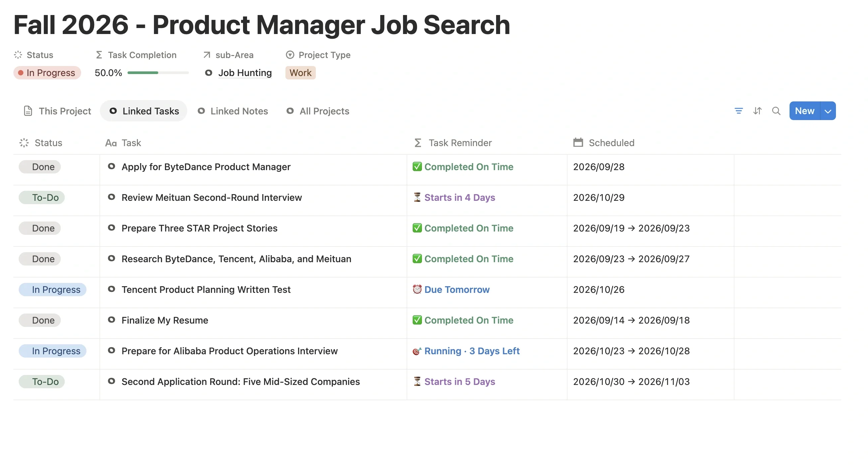This screenshot has width=868, height=467.
Task: Change To-Do status of Review Meituan row
Action: coord(42,197)
